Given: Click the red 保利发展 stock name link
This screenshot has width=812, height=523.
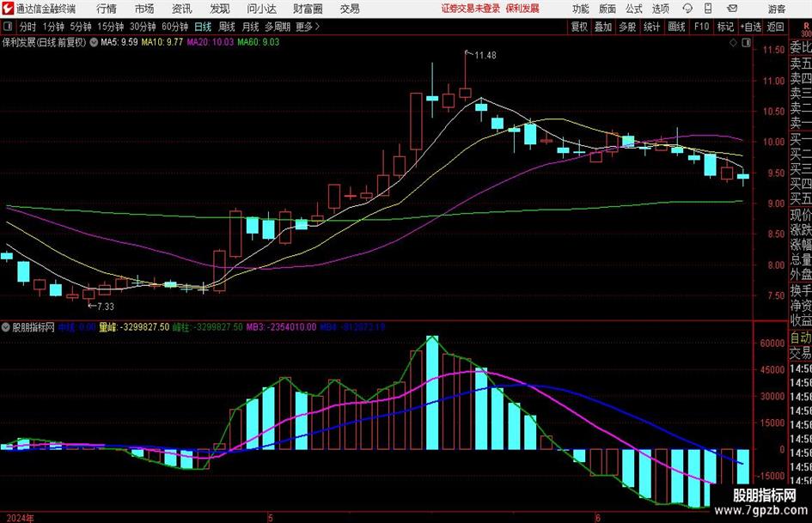Looking at the screenshot, I should (x=522, y=9).
